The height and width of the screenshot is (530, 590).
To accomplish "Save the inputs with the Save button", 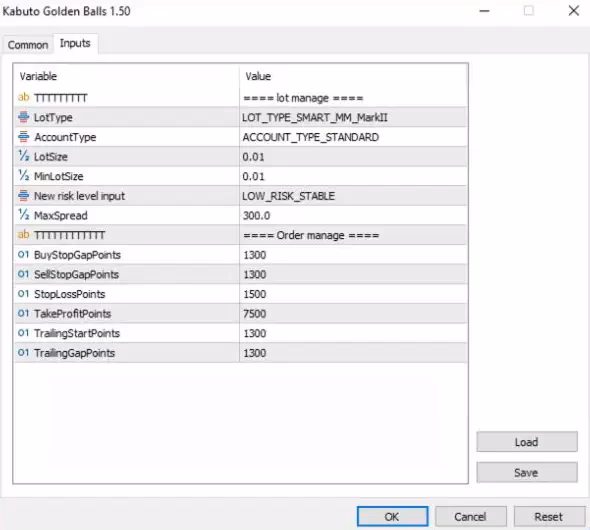I will pyautogui.click(x=526, y=472).
